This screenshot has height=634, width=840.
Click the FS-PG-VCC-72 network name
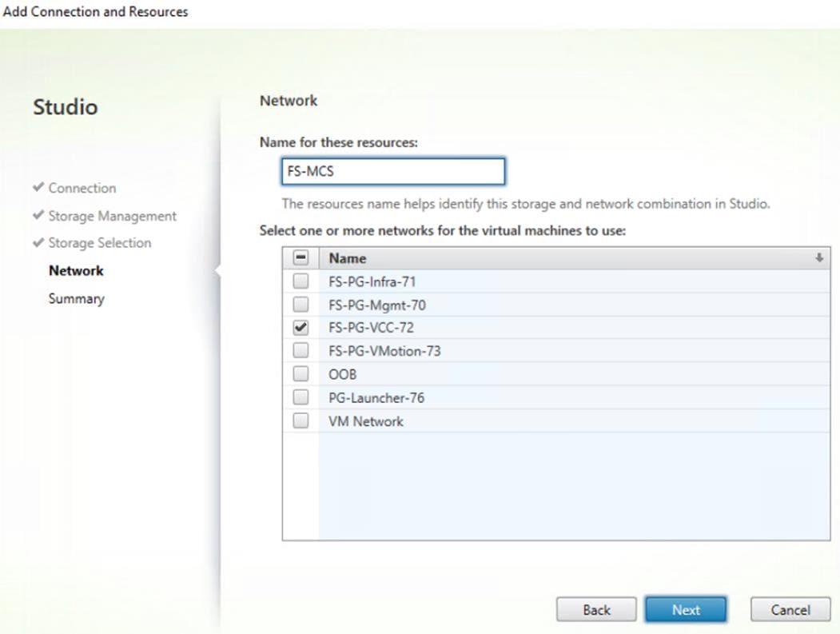pos(371,328)
